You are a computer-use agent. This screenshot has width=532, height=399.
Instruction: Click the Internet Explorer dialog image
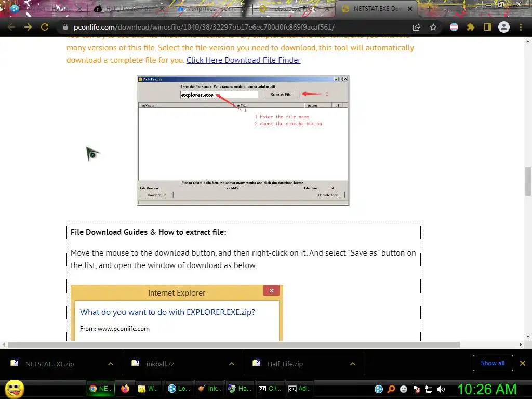[x=177, y=313]
